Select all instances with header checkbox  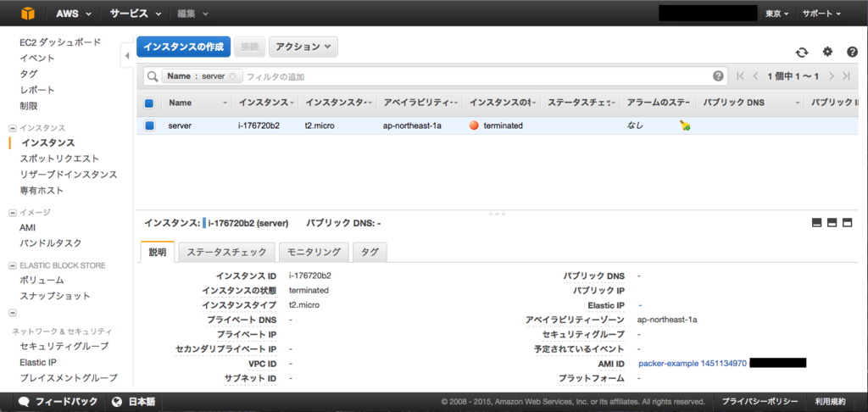pyautogui.click(x=149, y=103)
